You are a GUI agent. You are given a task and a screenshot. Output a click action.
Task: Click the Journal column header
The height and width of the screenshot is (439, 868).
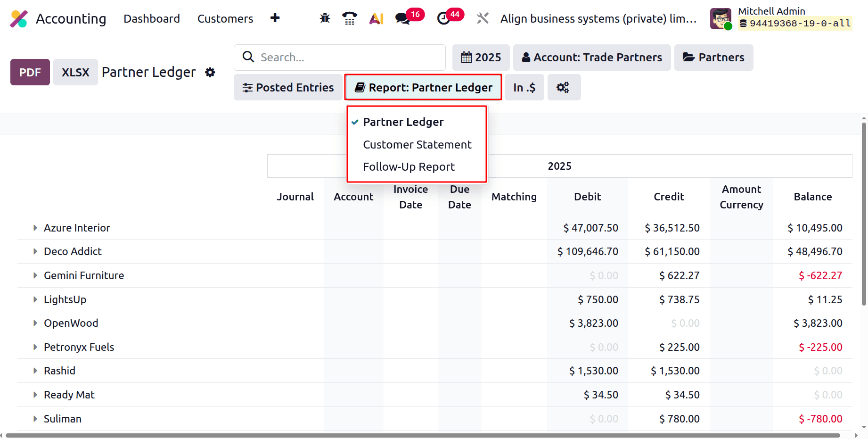pos(295,197)
